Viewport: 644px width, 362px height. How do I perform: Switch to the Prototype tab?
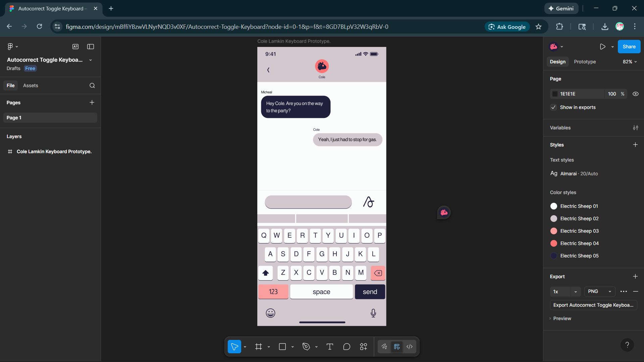click(585, 62)
